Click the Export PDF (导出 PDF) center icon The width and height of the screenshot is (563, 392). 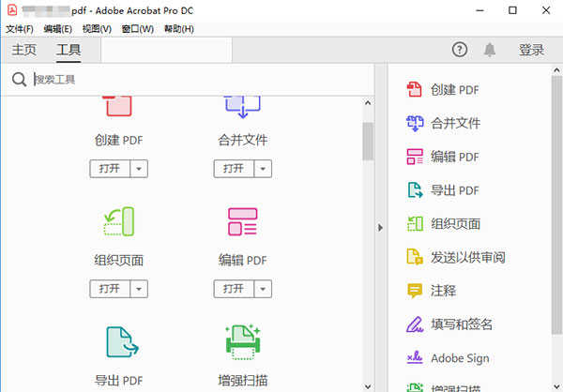[122, 341]
